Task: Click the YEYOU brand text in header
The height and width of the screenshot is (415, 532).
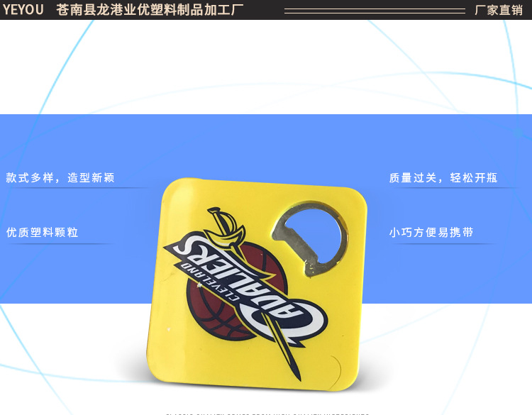Action: pos(23,10)
